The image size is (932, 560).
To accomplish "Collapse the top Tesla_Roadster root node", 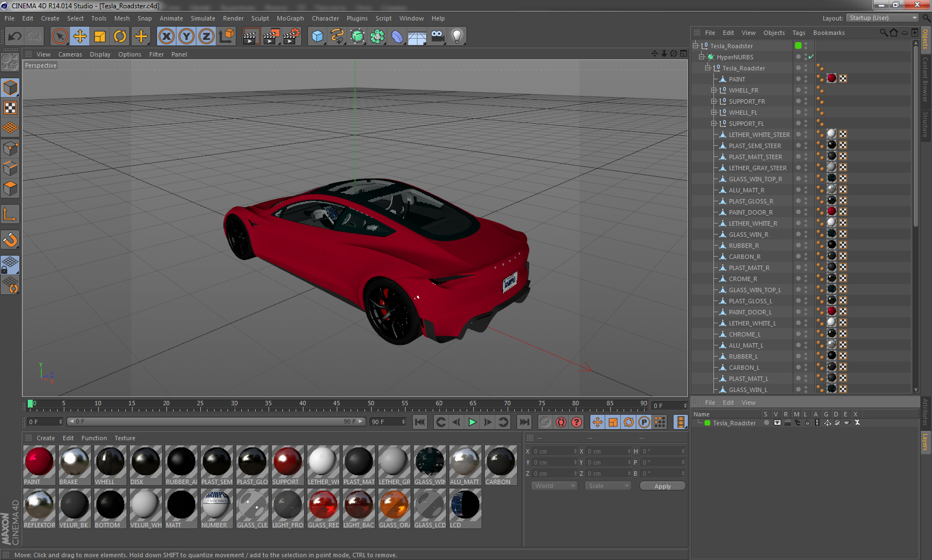I will tap(696, 46).
